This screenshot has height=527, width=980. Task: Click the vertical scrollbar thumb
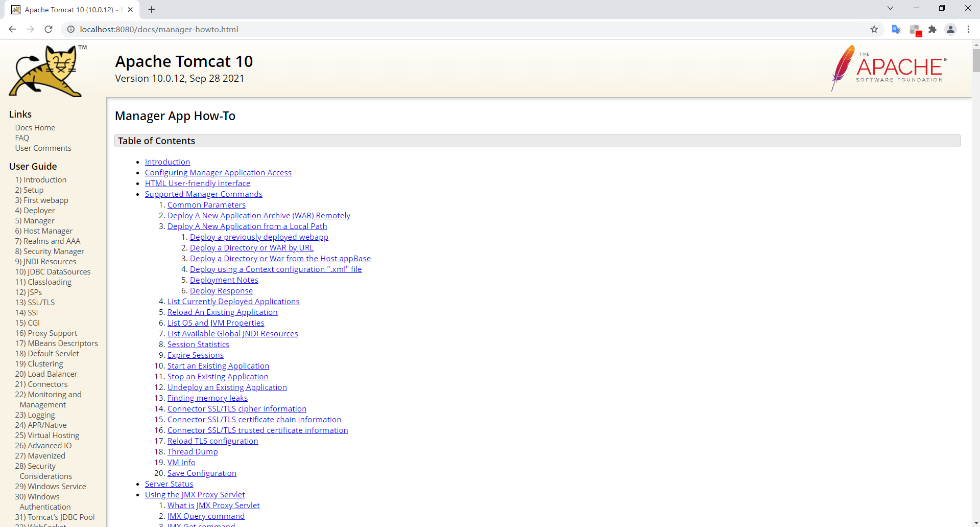[x=976, y=60]
